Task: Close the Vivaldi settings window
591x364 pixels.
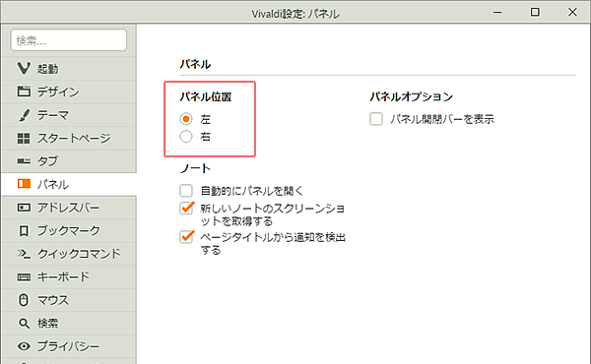Action: 572,13
